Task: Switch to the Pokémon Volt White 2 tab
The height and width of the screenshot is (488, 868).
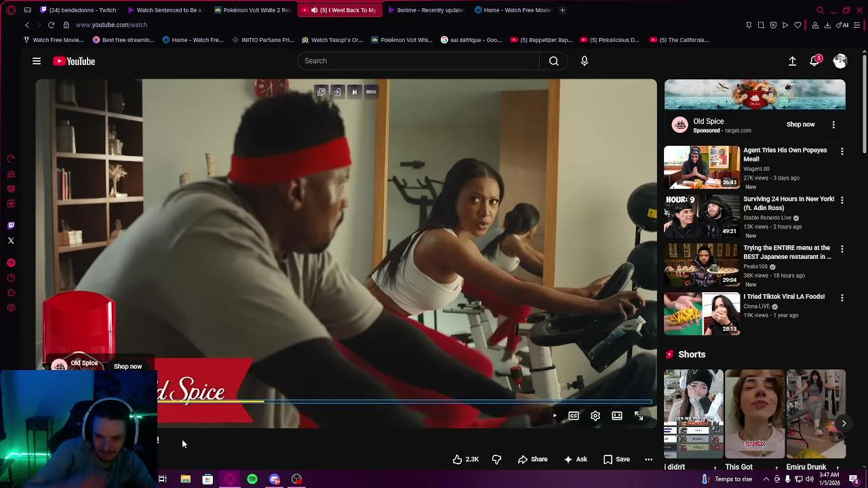Action: (253, 10)
